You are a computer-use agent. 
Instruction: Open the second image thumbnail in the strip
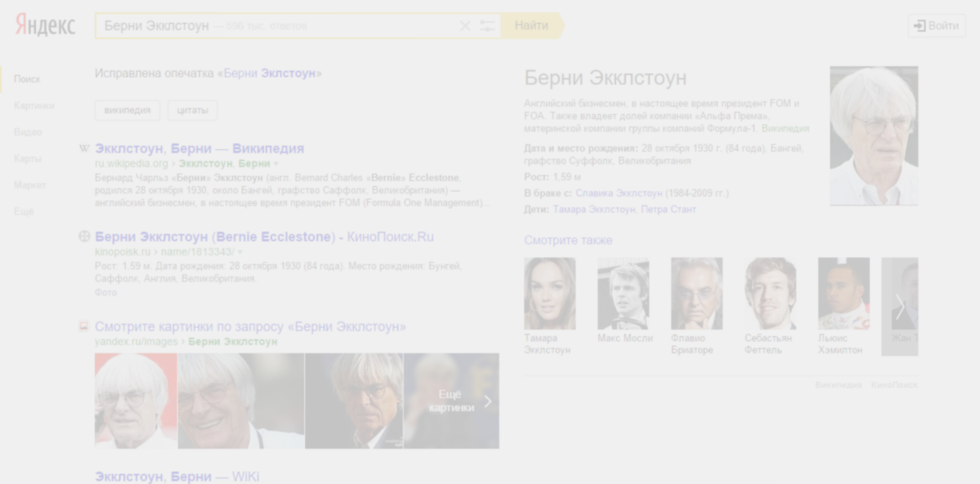[241, 401]
